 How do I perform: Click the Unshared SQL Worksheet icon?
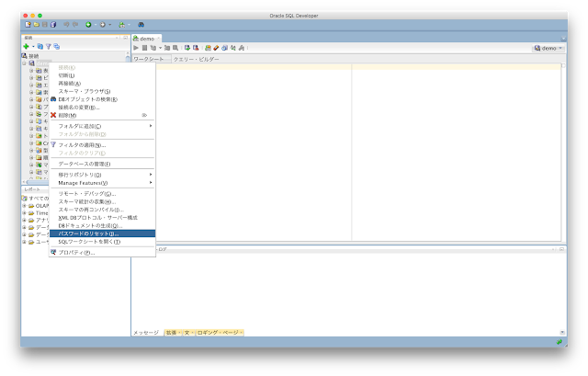[x=208, y=48]
